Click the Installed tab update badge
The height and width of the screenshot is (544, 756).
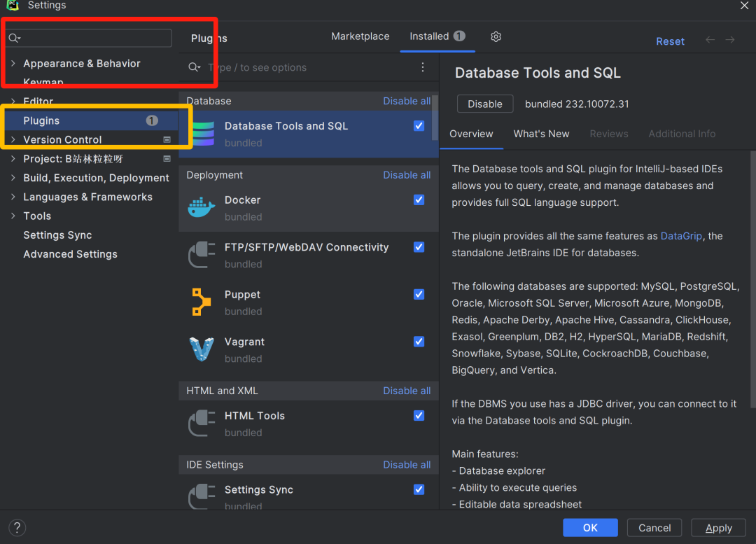[x=459, y=36]
